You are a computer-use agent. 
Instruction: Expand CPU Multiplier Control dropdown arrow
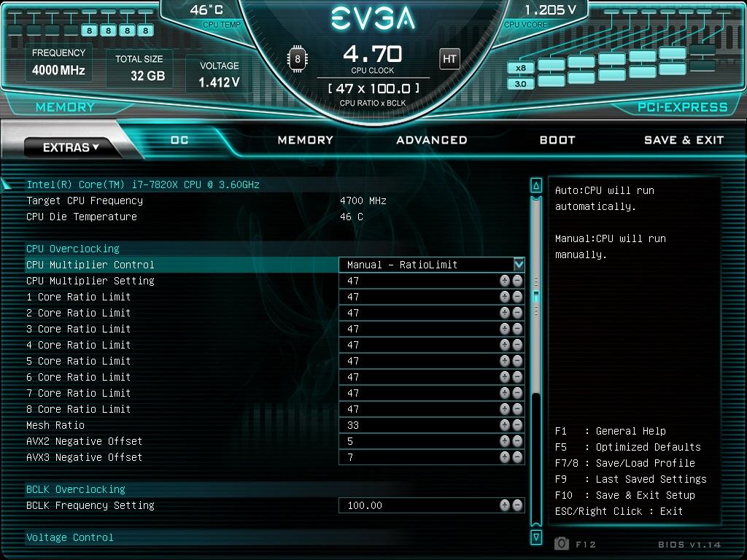tap(519, 264)
